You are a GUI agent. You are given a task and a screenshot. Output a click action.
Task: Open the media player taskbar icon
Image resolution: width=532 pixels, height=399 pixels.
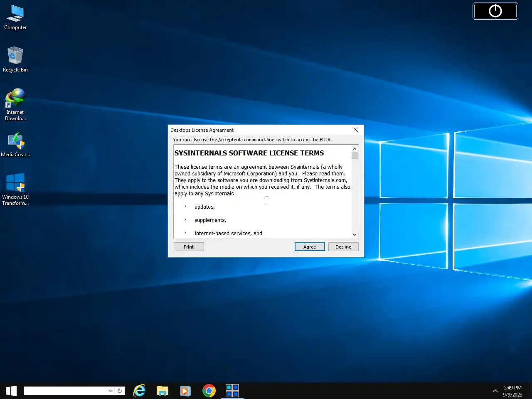point(185,391)
